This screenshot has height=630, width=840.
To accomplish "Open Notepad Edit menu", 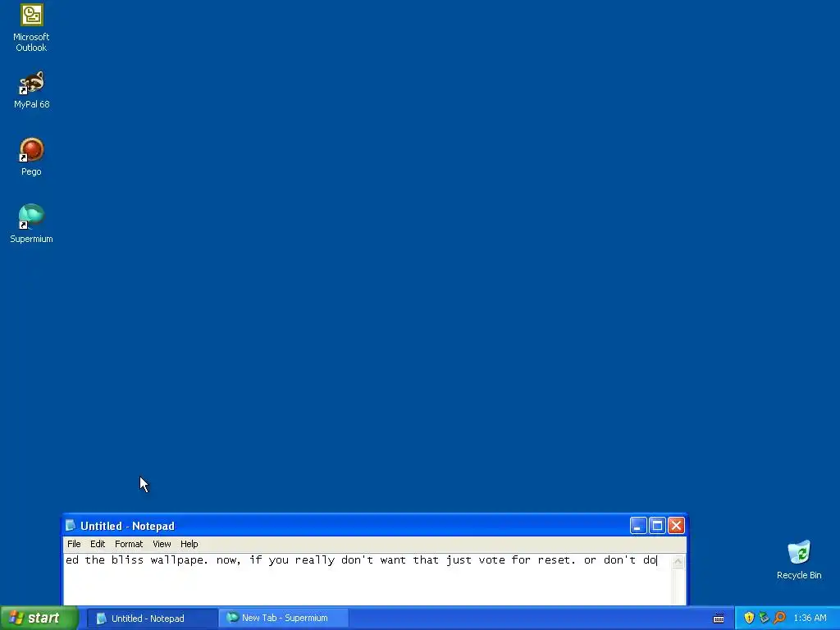I will (x=98, y=544).
